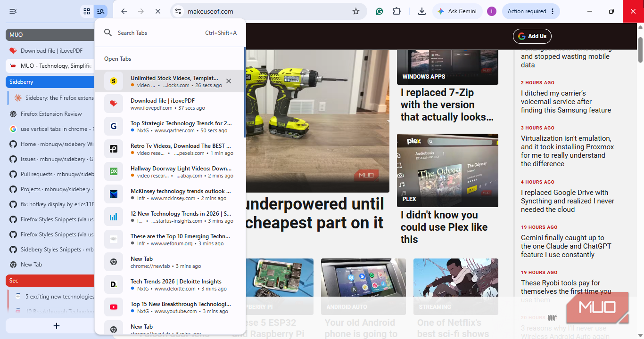Pick Retro Tv Videos in the Open Tabs list

(x=170, y=149)
